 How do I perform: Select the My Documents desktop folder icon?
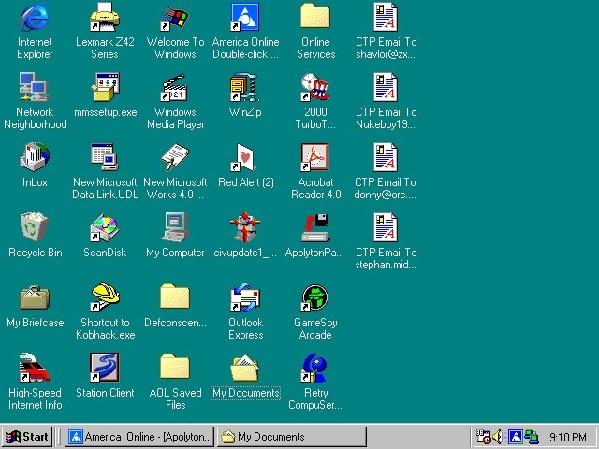click(245, 368)
